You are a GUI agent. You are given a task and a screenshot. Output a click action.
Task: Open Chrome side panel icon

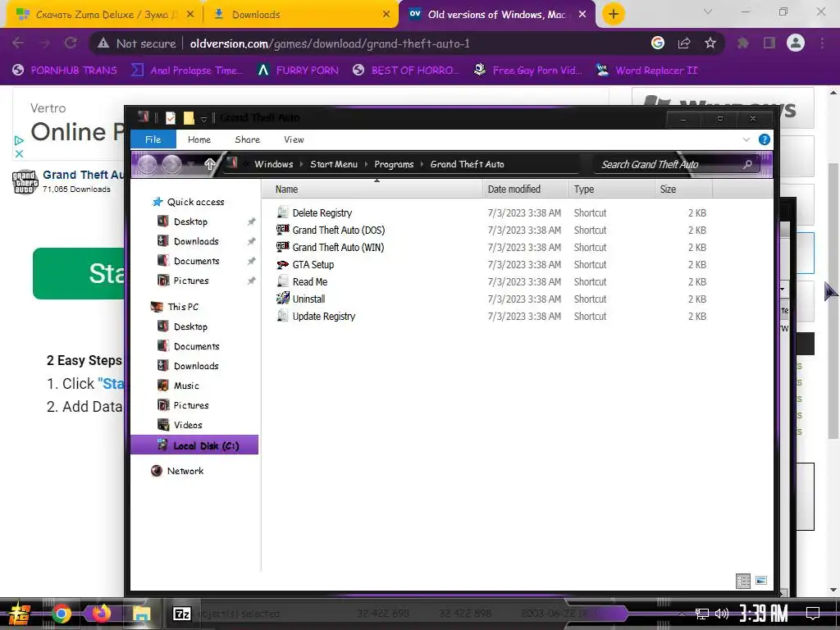pos(769,43)
